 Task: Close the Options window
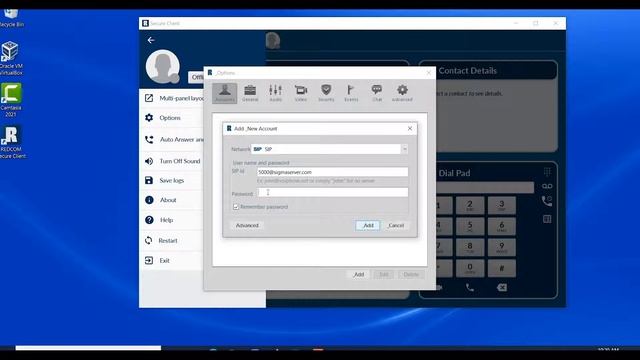click(429, 73)
